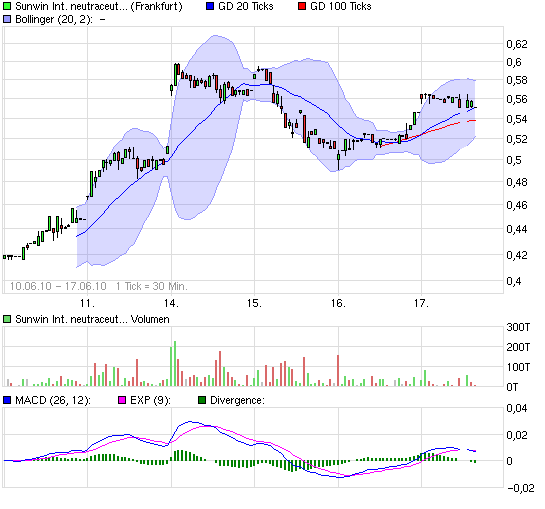The width and height of the screenshot is (545, 509).
Task: Click the 'GD 100 Ticks' legend label
Action: coord(341,6)
